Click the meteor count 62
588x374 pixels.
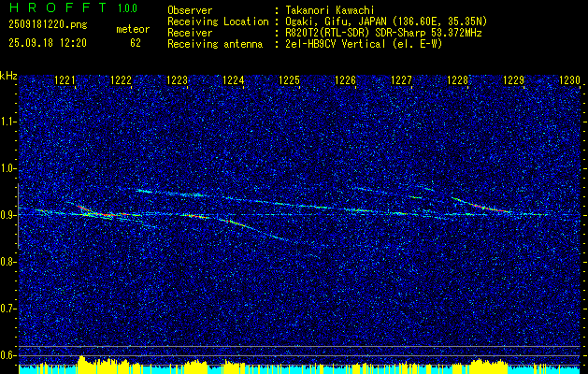pos(136,43)
